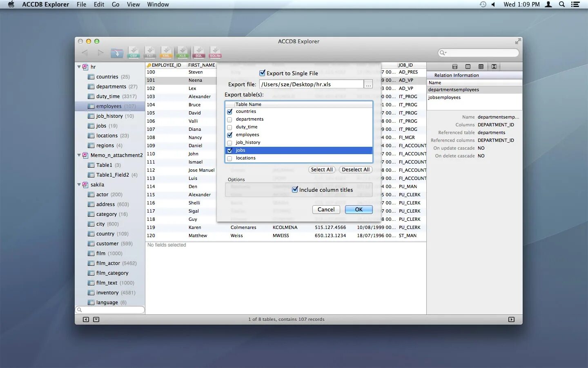
Task: Click the Export file path field
Action: point(311,84)
